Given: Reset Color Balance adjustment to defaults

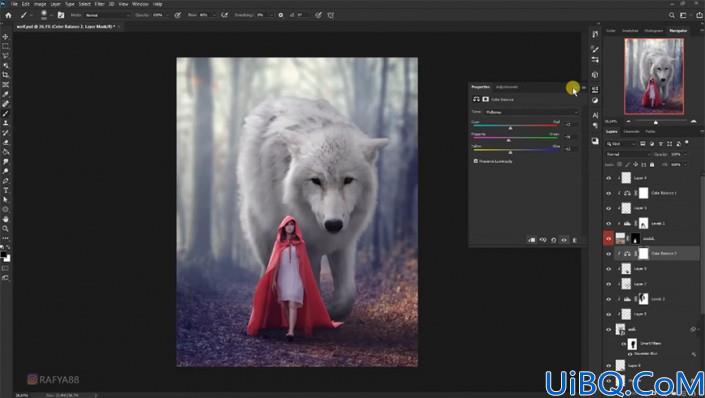Looking at the screenshot, I should 553,240.
